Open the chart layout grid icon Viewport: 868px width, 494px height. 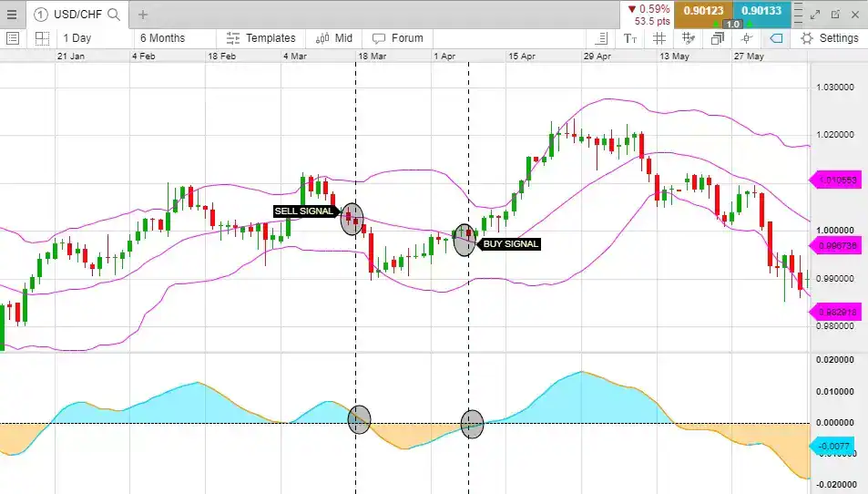point(42,38)
